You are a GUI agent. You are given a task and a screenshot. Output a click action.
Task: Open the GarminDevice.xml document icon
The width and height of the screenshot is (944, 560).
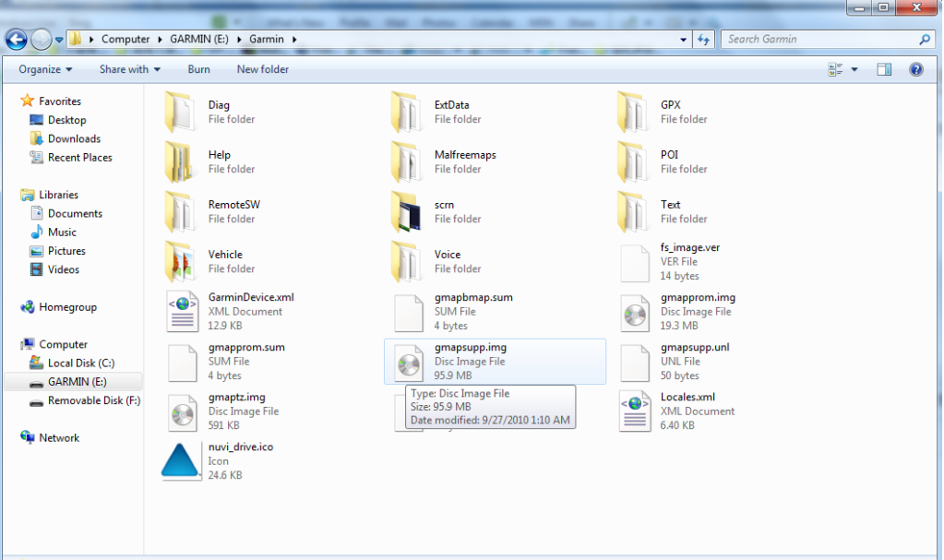[181, 312]
